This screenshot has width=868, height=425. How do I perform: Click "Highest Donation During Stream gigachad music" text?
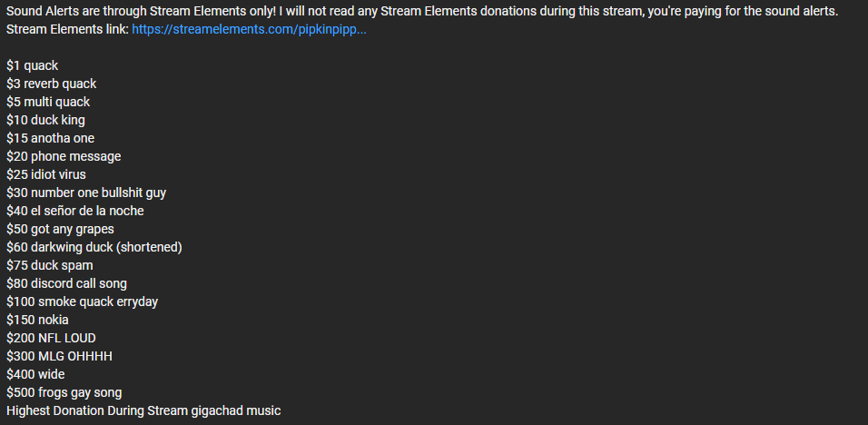[143, 411]
